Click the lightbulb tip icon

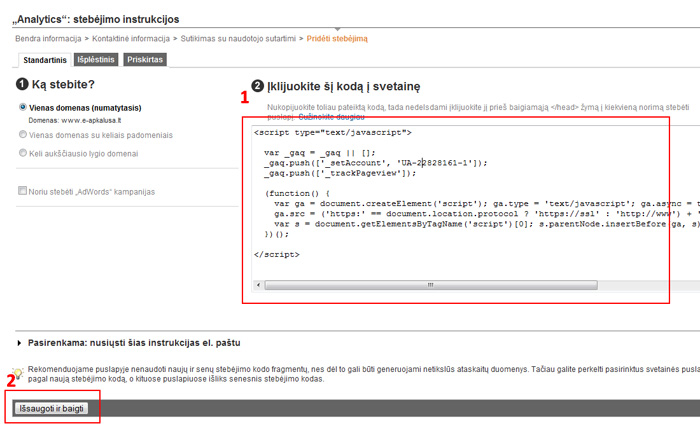point(17,373)
